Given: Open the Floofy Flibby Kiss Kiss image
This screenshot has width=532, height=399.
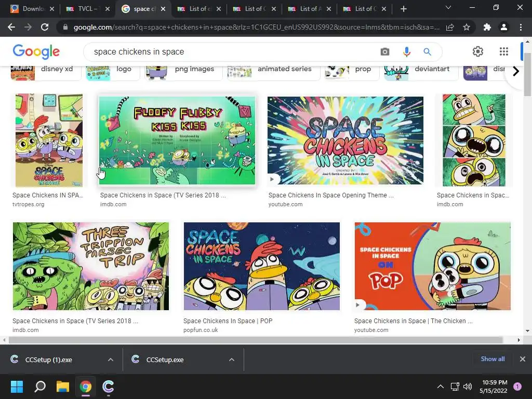Looking at the screenshot, I should pos(177,140).
